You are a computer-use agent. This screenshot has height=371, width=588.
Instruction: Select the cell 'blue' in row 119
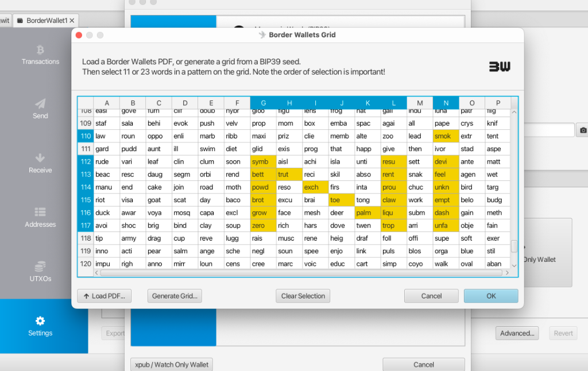[x=472, y=251]
